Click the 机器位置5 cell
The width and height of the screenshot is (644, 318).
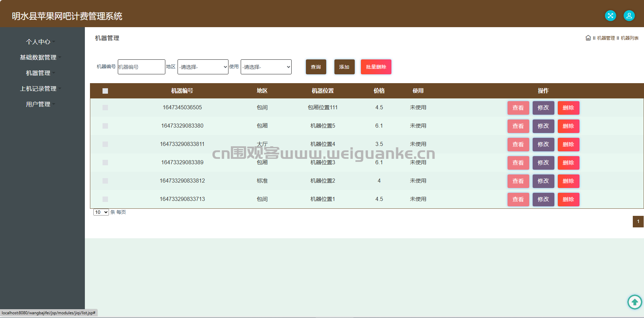coord(323,126)
